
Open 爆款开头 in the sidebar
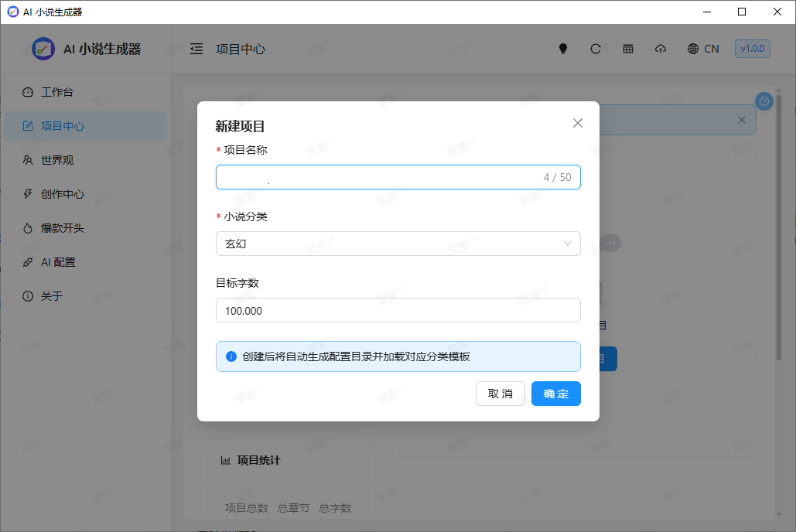85,228
